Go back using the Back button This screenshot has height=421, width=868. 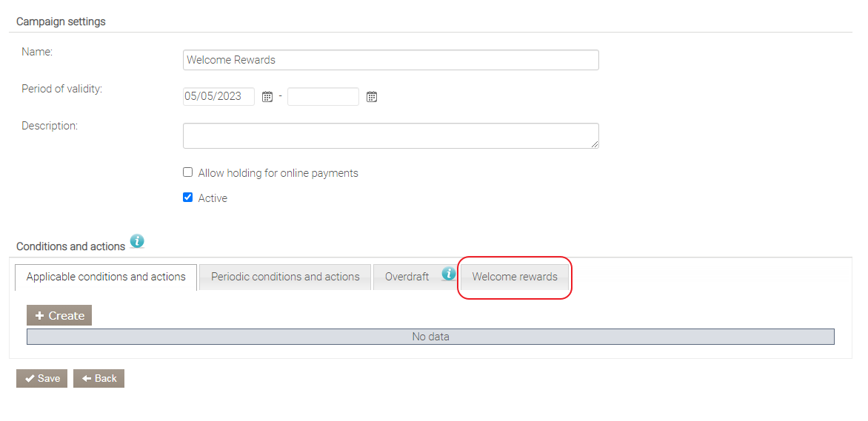99,378
